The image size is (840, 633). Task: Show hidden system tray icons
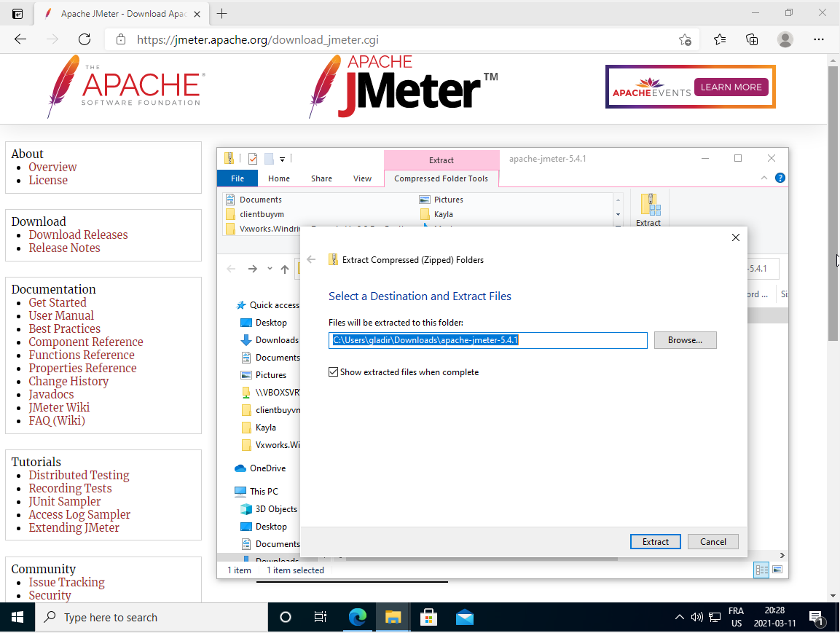pyautogui.click(x=679, y=617)
